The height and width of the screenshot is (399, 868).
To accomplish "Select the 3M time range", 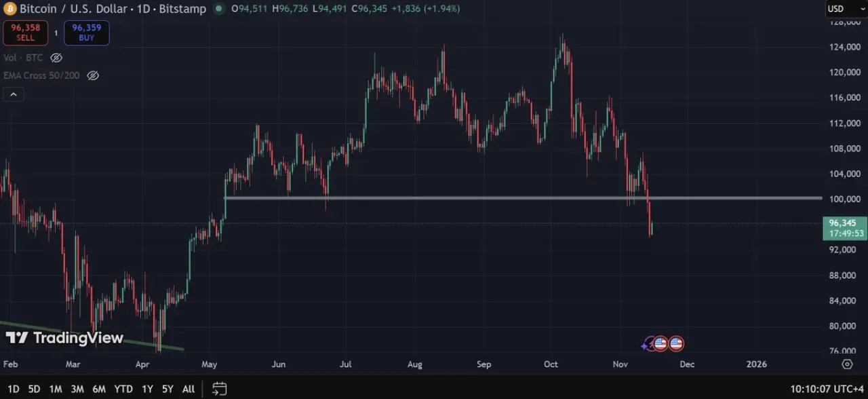I will [x=77, y=389].
